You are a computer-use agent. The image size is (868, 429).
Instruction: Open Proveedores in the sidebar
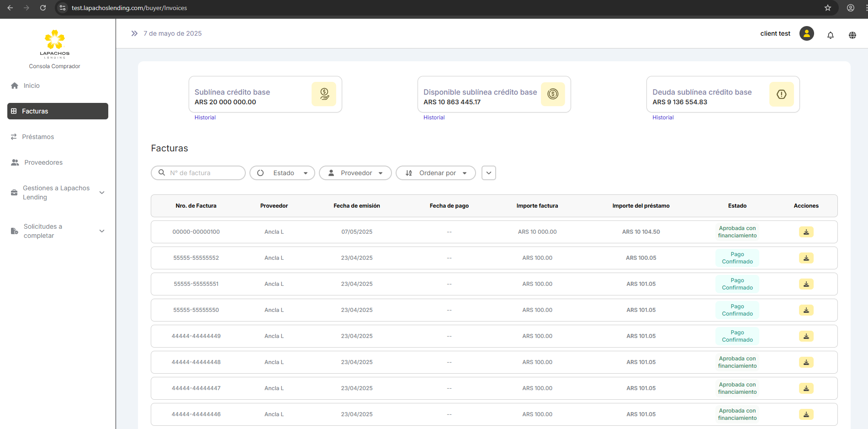click(x=43, y=162)
